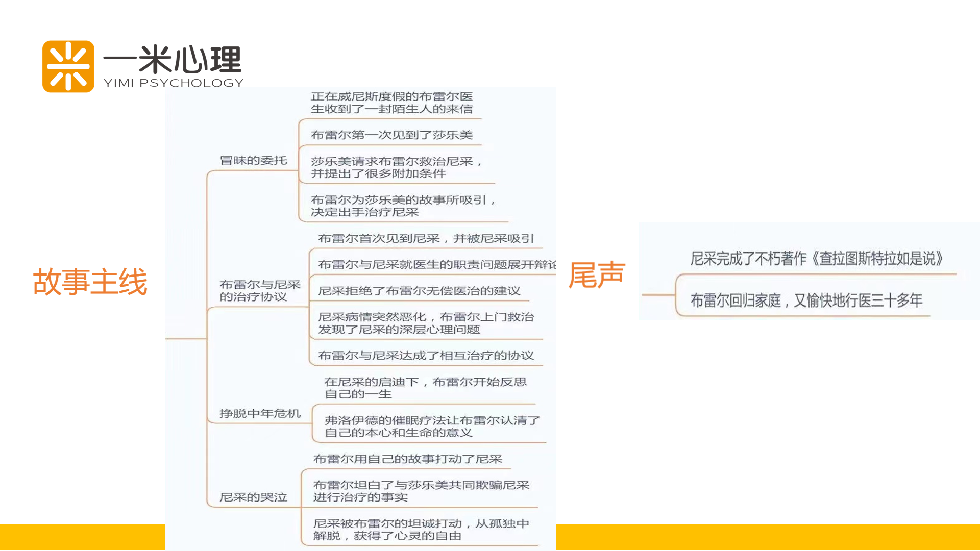Click the 一米心理 brand name text
Image resolution: width=980 pixels, height=551 pixels.
(x=173, y=60)
